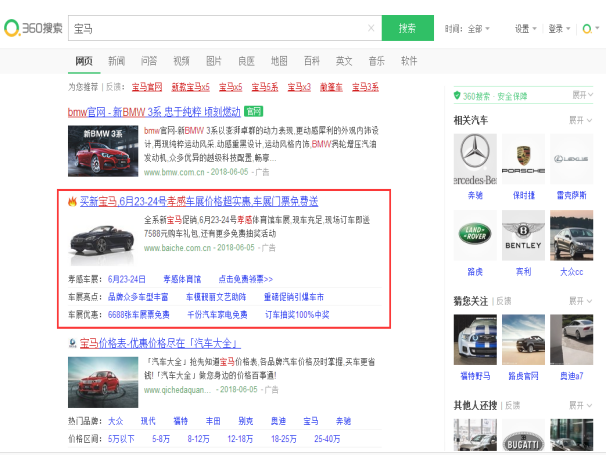Open the 宝马x3 suggestion link
This screenshot has height=455, width=606.
(x=299, y=87)
